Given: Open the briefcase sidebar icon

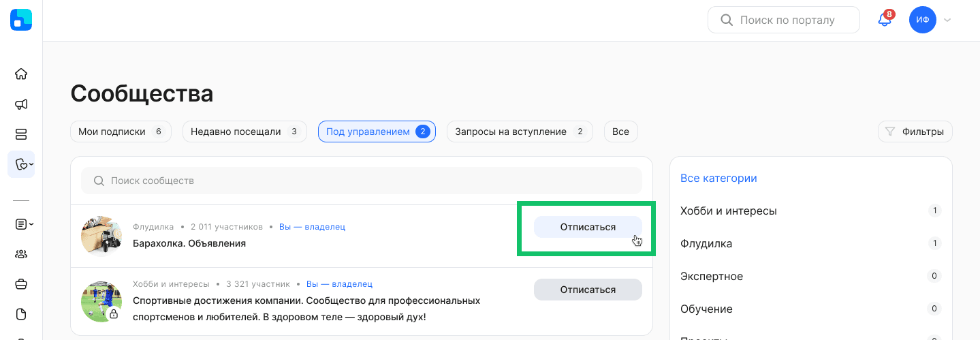Looking at the screenshot, I should point(21,284).
